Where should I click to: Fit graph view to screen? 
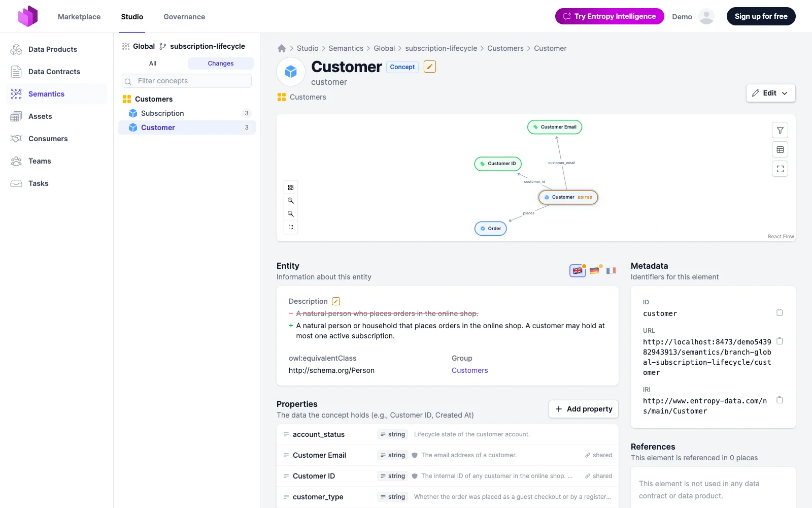291,227
